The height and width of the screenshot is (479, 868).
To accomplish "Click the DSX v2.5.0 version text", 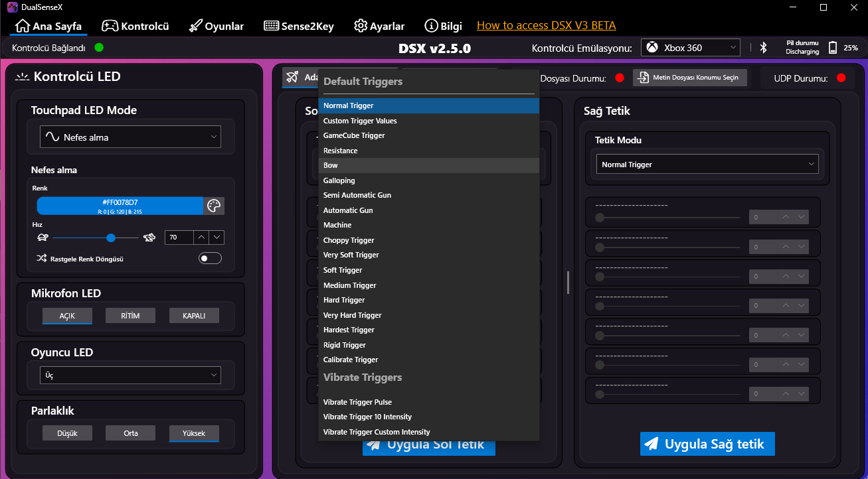I will point(434,48).
